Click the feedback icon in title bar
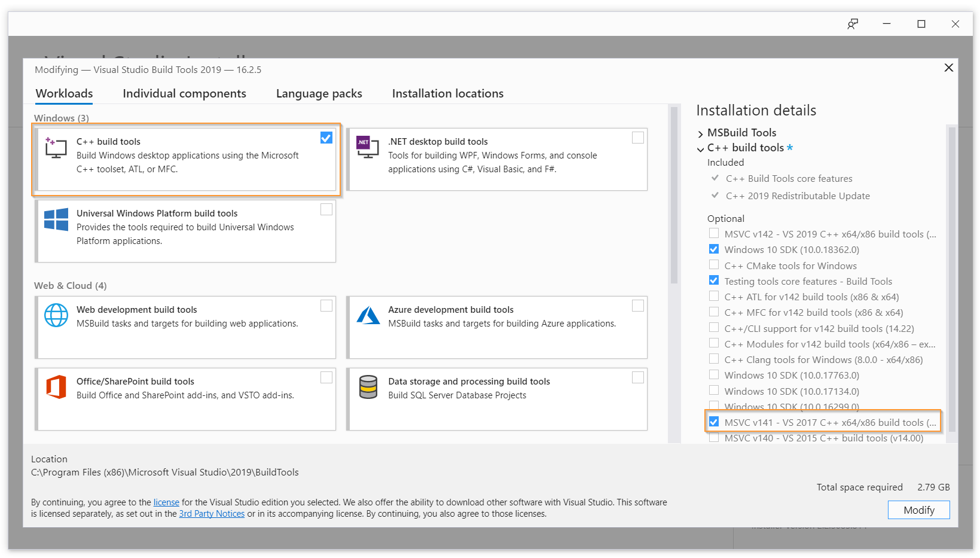The width and height of the screenshot is (980, 558). 852,24
